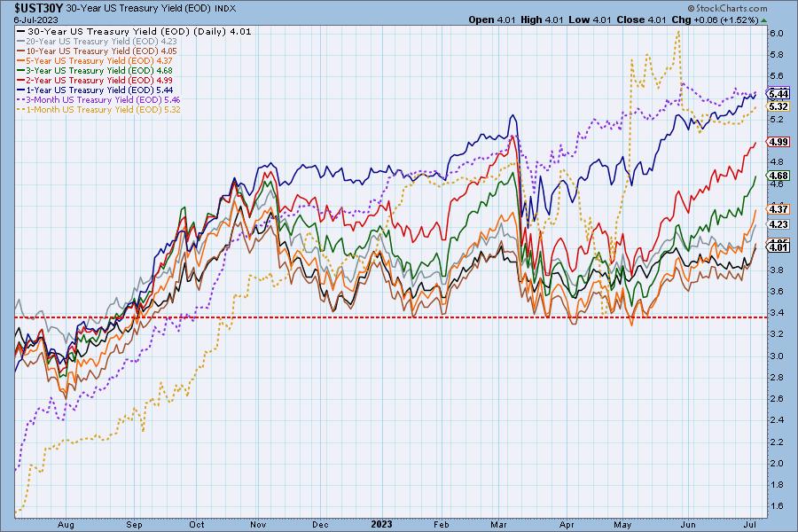Viewport: 798px width, 532px height.
Task: Click the 3.4 value on the yield axis
Action: (x=776, y=313)
